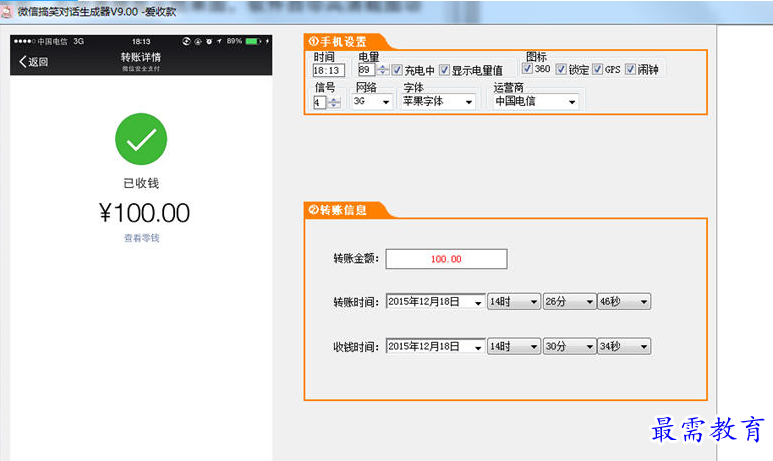Viewport: 773px width, 461px height.
Task: Toggle the 显示电量值 checkbox
Action: pyautogui.click(x=444, y=70)
